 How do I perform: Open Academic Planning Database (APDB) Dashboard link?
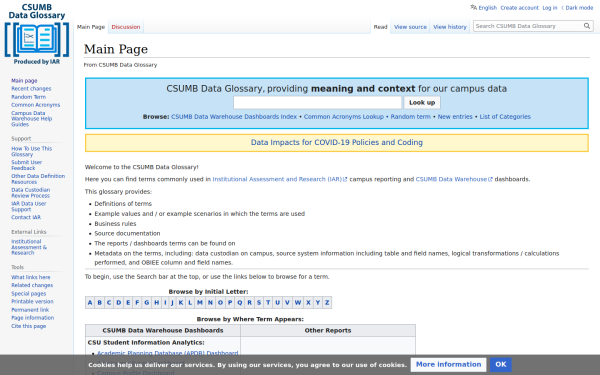[x=168, y=353]
